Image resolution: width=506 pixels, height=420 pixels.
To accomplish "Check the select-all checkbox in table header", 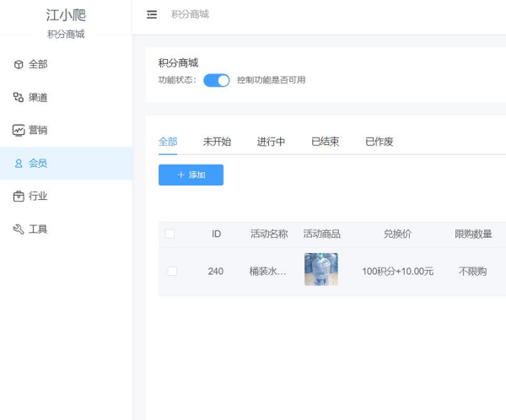I will pos(170,234).
